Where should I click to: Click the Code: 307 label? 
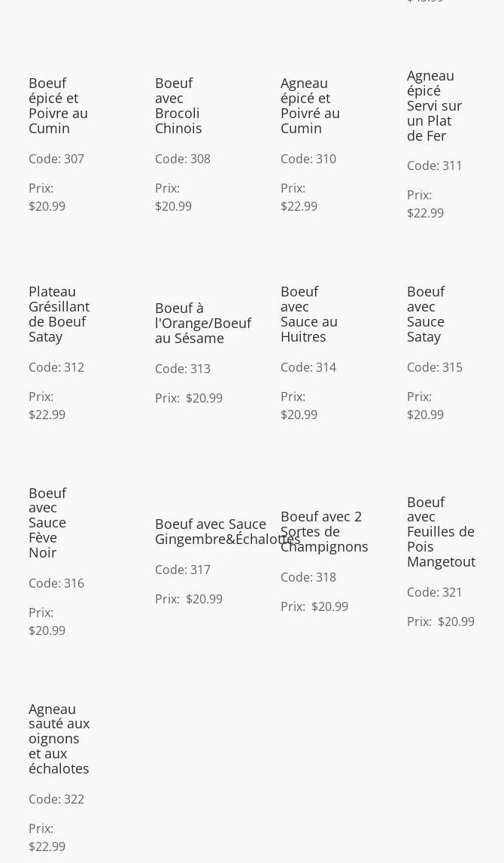click(56, 159)
